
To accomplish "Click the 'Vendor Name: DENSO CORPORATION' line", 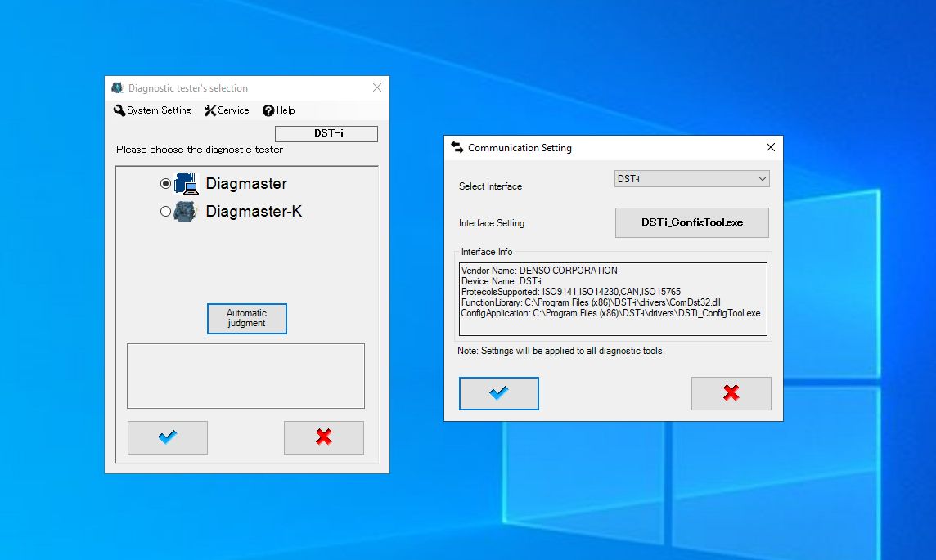I will (540, 271).
